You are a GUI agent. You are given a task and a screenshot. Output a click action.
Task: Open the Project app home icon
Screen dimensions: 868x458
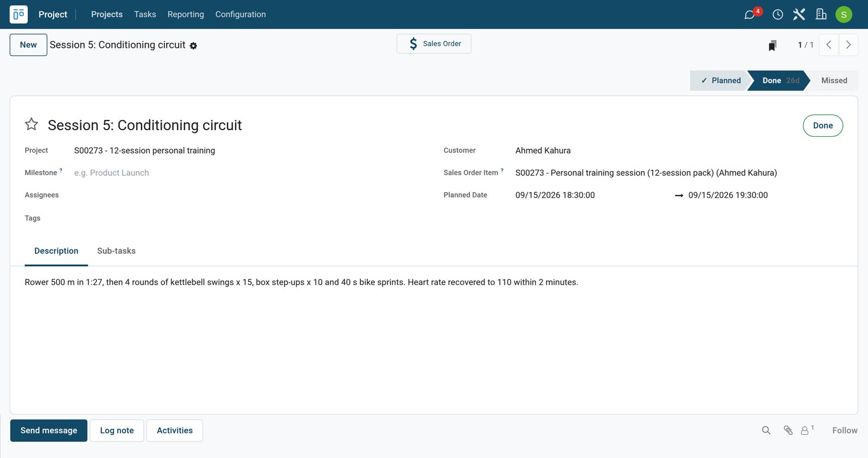tap(18, 14)
